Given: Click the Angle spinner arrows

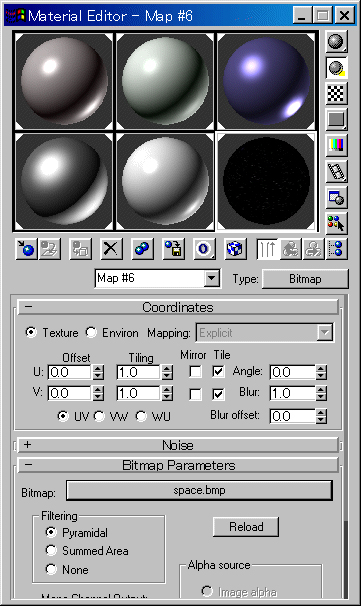Looking at the screenshot, I should (x=321, y=373).
